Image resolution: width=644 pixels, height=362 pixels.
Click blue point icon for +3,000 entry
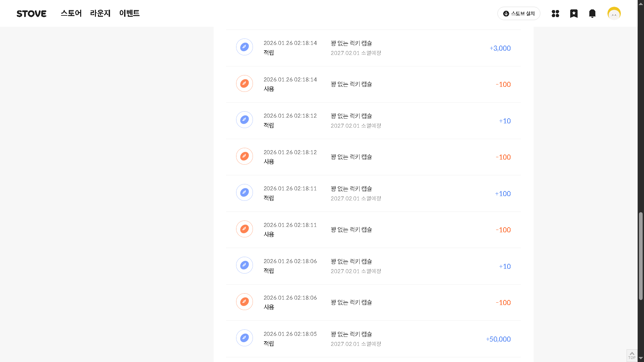click(245, 47)
